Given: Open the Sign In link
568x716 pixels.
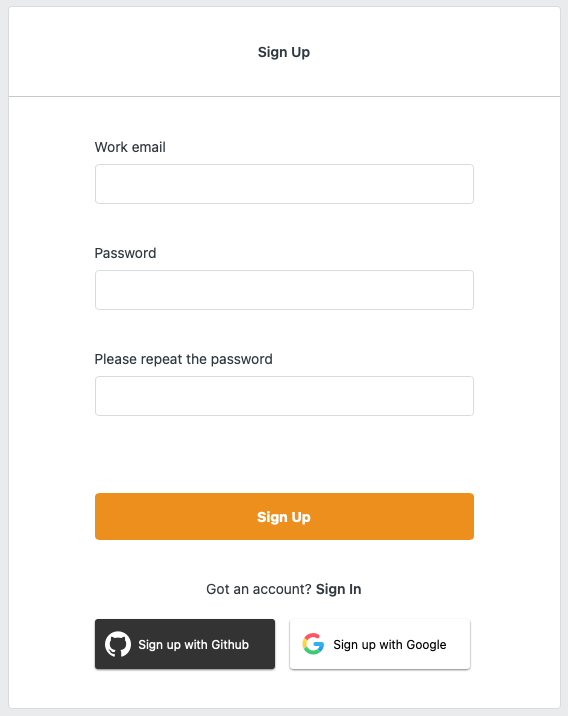Looking at the screenshot, I should tap(338, 589).
